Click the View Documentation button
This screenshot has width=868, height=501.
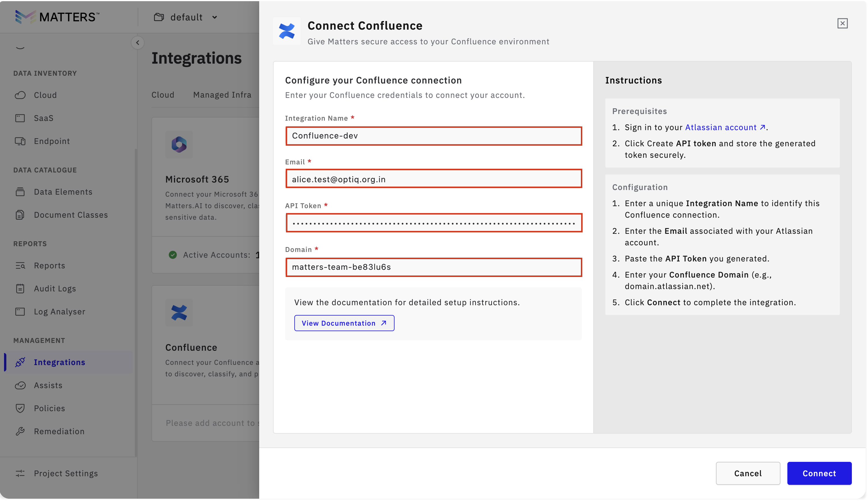(x=344, y=323)
